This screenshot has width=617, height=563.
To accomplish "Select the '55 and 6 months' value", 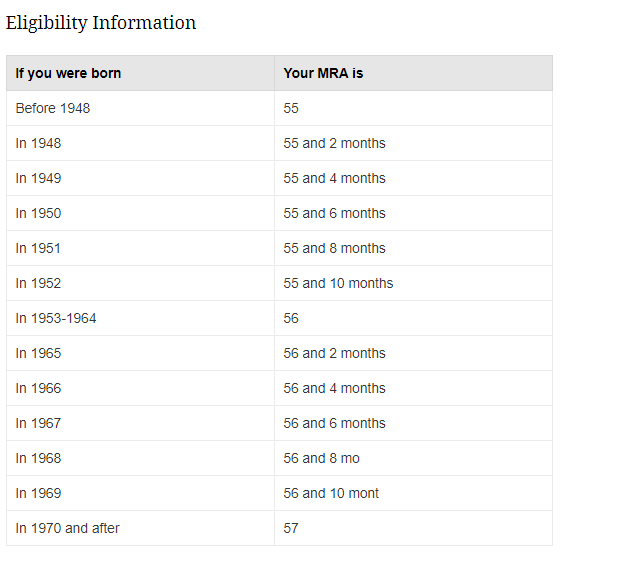I will click(334, 213).
